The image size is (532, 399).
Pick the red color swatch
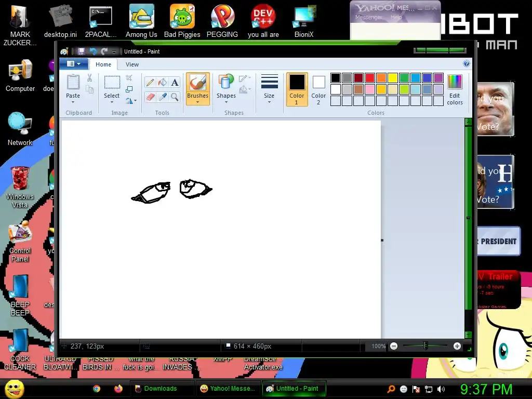click(x=370, y=78)
